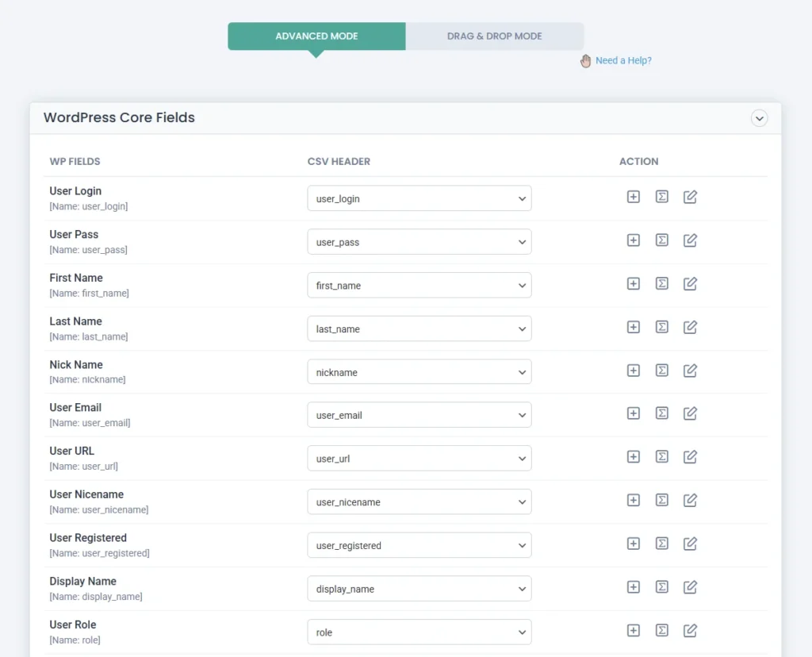Click the plus icon in User Login row
This screenshot has width=812, height=657.
click(x=633, y=197)
